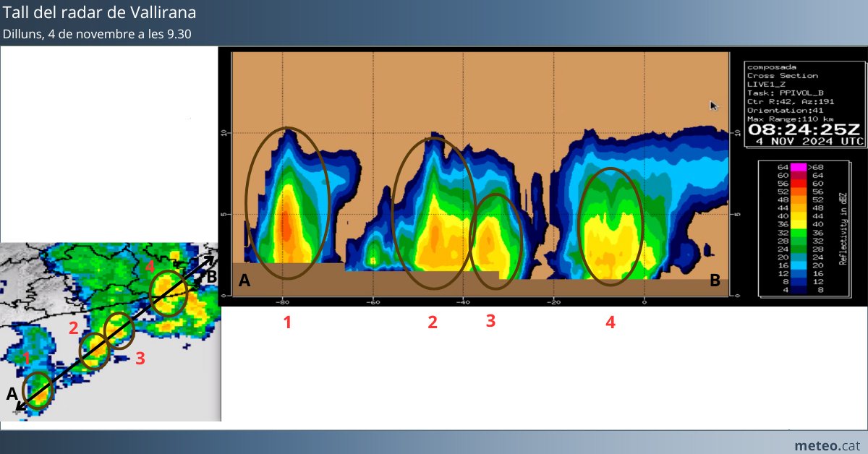
Task: Pick the crimson 60–64 dBZ legend swatch
Action: (x=799, y=175)
